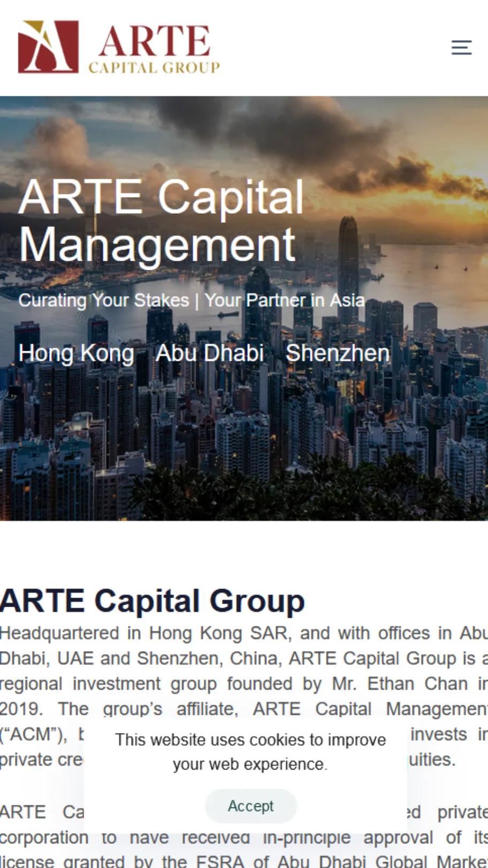Click the cookie notice message text
The height and width of the screenshot is (868, 488).
click(x=250, y=752)
